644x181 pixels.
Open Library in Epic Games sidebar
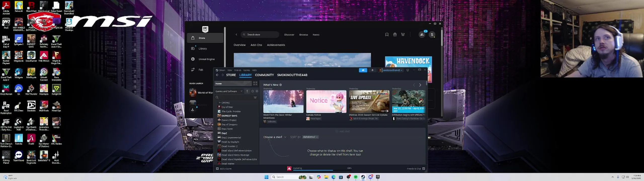click(205, 49)
